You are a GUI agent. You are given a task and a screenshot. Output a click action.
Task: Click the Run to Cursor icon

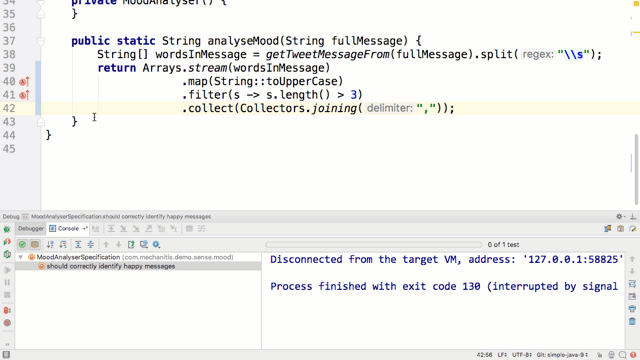click(x=174, y=229)
